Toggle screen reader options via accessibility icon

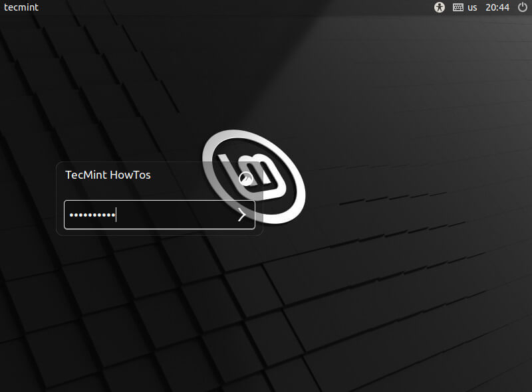[439, 7]
